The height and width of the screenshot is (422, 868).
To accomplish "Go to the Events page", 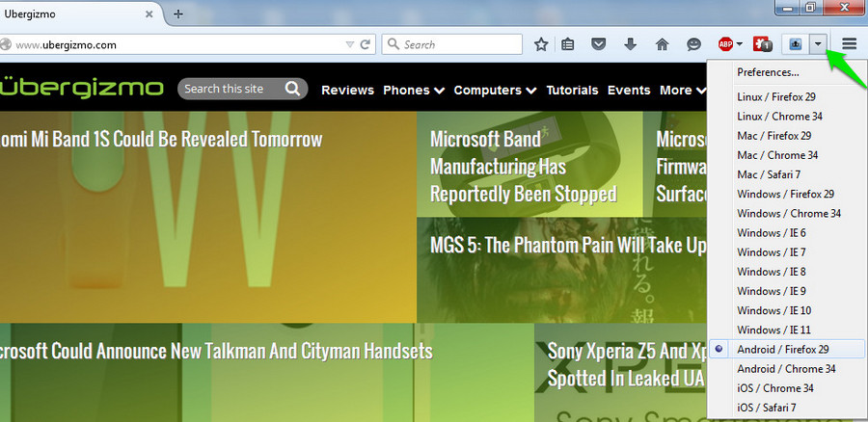I will (x=629, y=91).
